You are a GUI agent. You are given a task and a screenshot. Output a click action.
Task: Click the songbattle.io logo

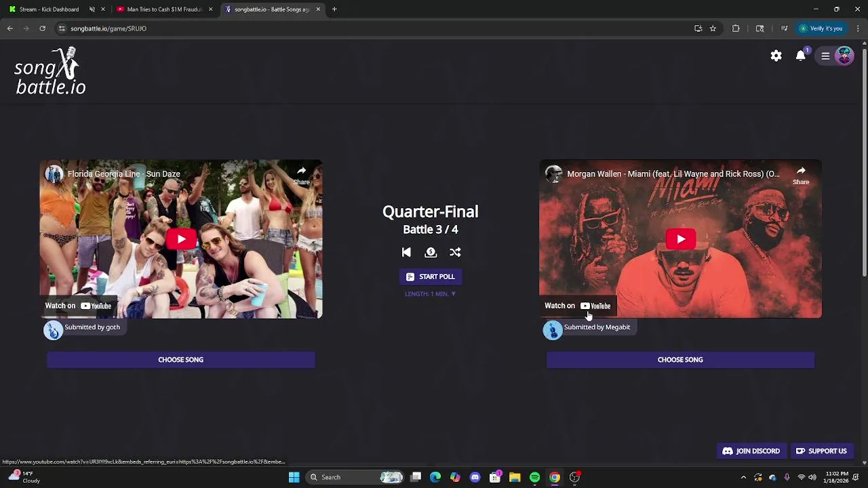pyautogui.click(x=50, y=71)
